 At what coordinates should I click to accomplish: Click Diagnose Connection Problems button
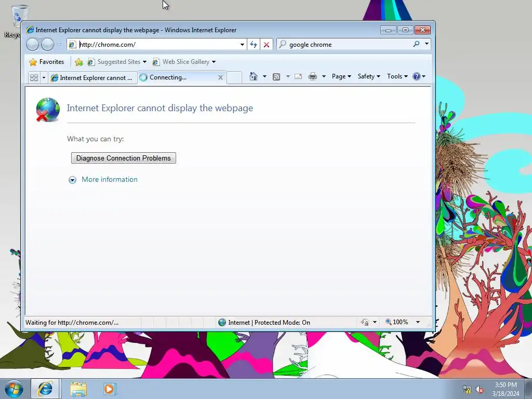124,158
